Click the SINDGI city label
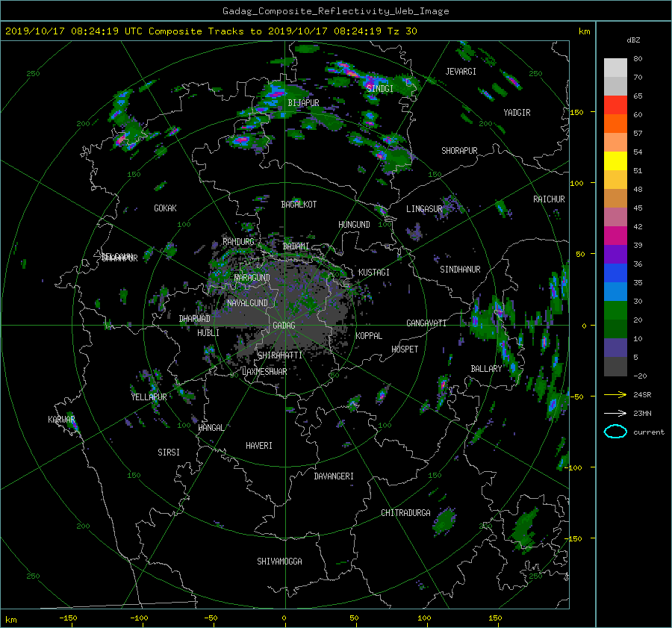This screenshot has height=628, width=672. tap(380, 89)
